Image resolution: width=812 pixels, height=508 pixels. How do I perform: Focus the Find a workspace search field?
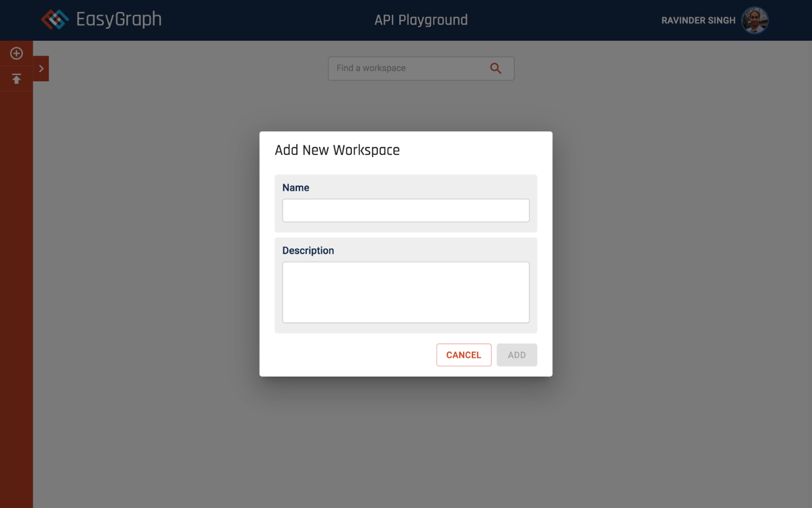[x=406, y=68]
